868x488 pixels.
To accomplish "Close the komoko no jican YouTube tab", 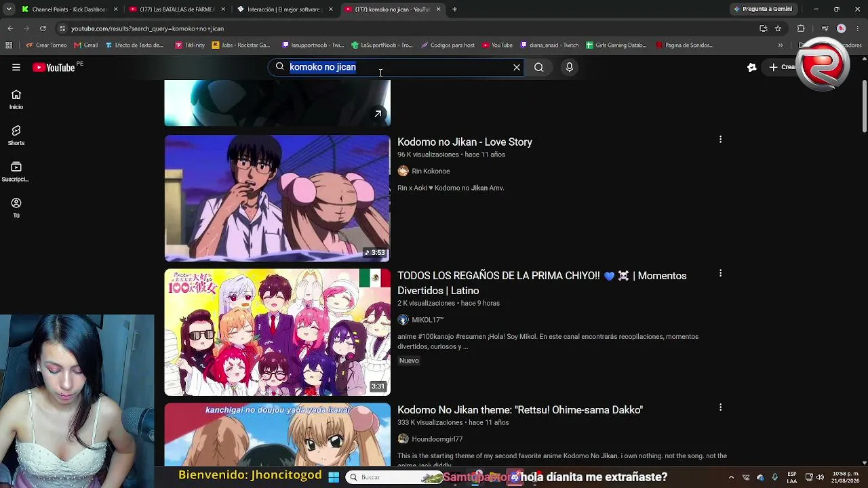I will pyautogui.click(x=438, y=9).
